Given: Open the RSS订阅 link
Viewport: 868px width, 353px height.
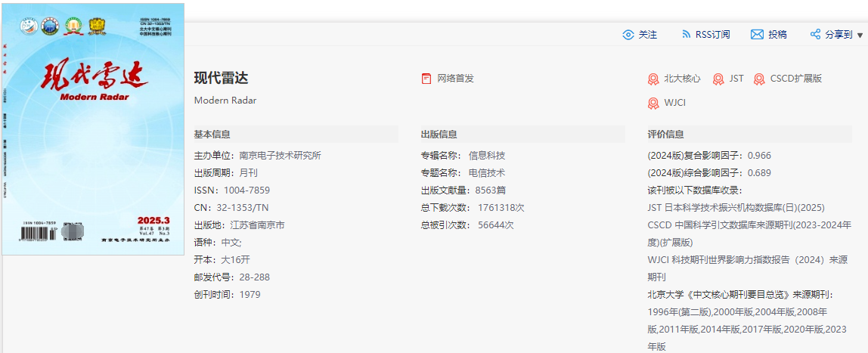Looking at the screenshot, I should 712,34.
